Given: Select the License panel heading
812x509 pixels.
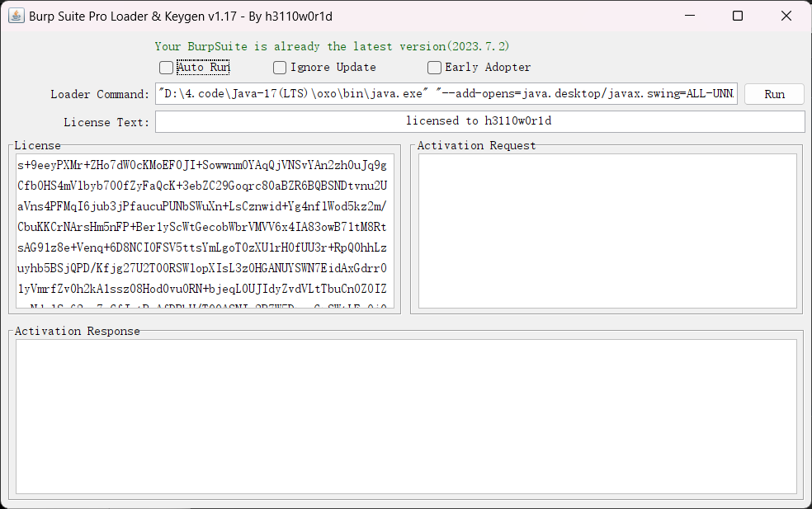Looking at the screenshot, I should coord(37,146).
